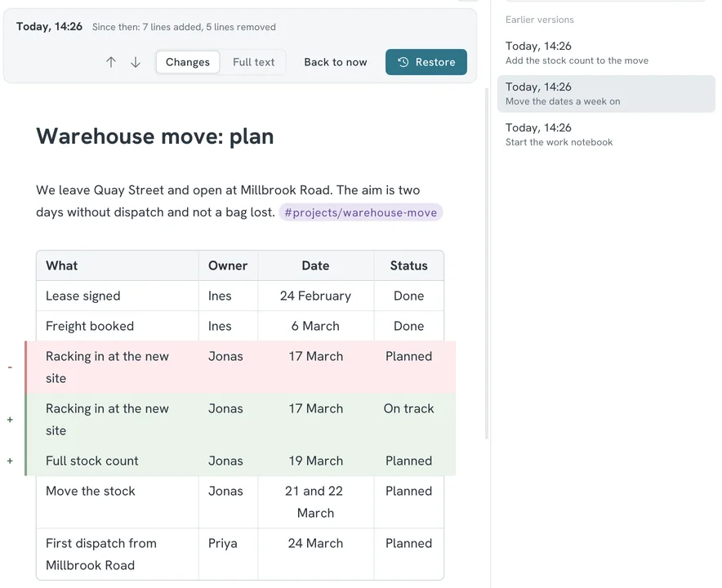The image size is (722, 588).
Task: Select the 'Full stock count' cell
Action: click(x=118, y=461)
